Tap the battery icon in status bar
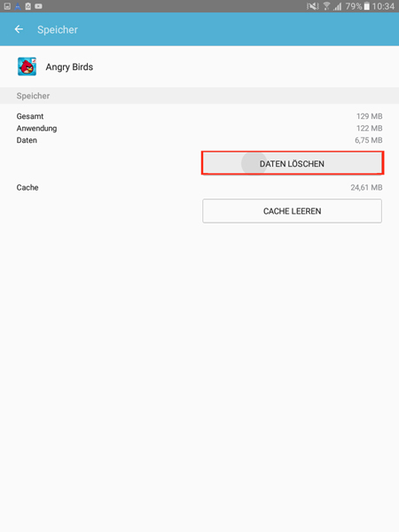Viewport: 399px width, 532px height. 366,6
